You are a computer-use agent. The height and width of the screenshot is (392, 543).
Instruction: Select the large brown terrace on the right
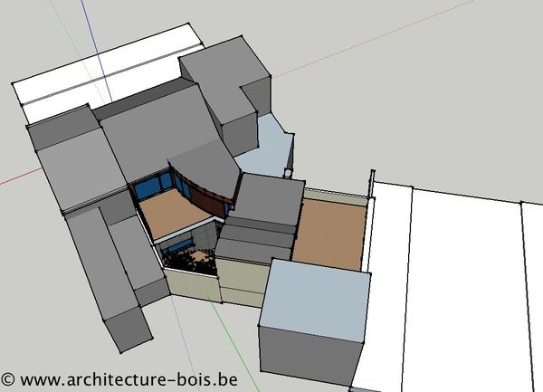[330, 234]
